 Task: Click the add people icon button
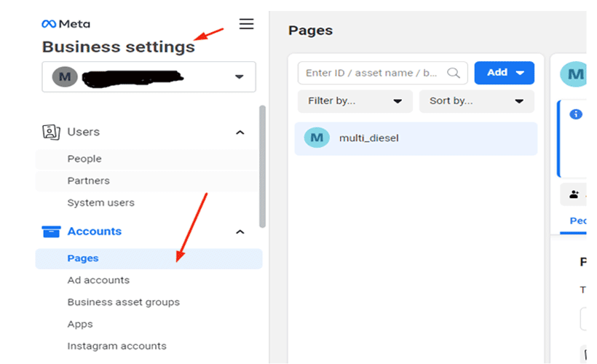[575, 194]
